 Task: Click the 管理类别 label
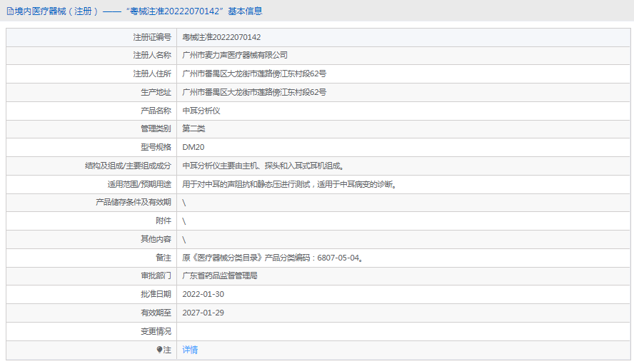pyautogui.click(x=156, y=129)
